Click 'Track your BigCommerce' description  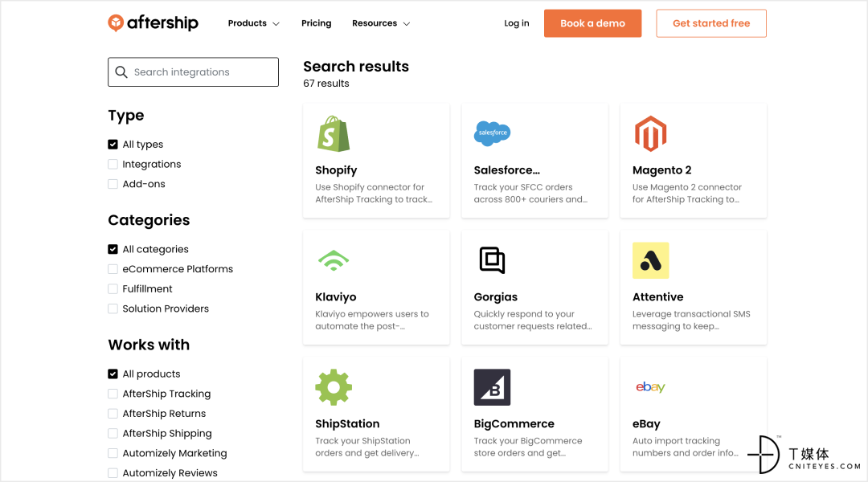click(x=528, y=440)
